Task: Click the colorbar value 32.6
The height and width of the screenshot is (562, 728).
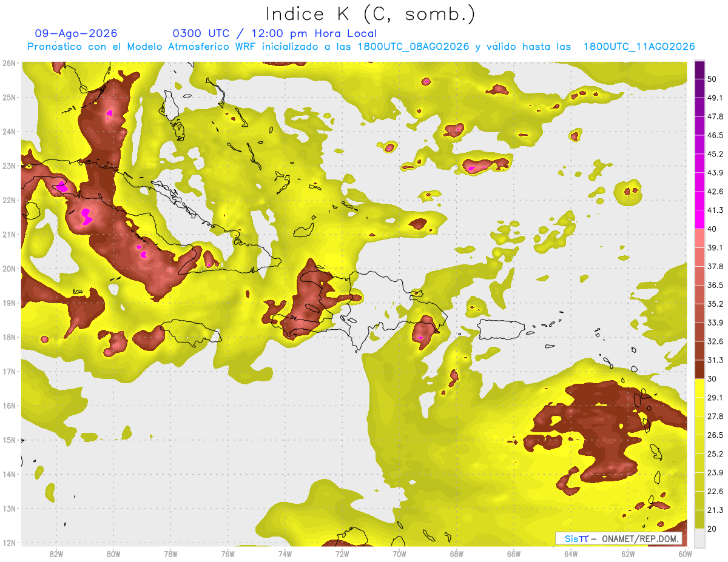Action: point(715,342)
